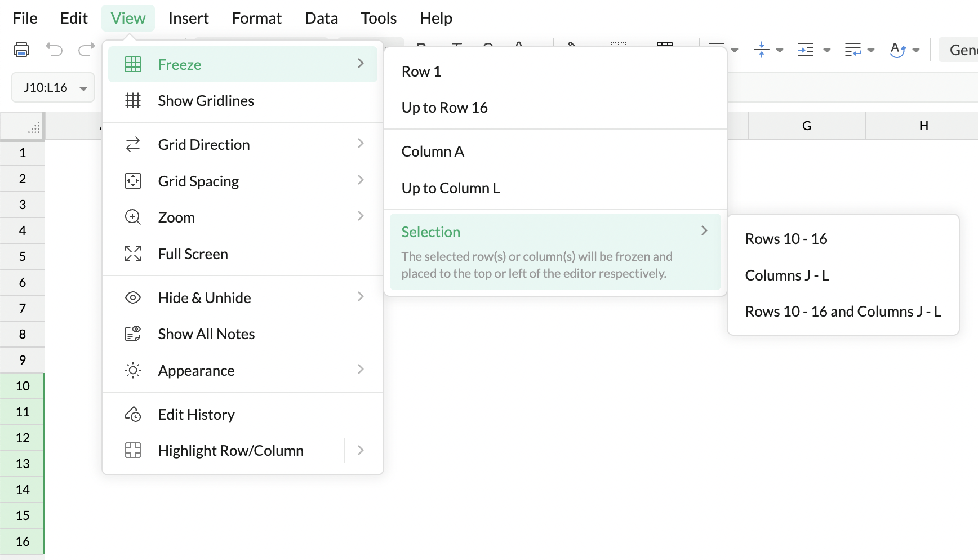Toggle Show Gridlines option

(x=206, y=101)
